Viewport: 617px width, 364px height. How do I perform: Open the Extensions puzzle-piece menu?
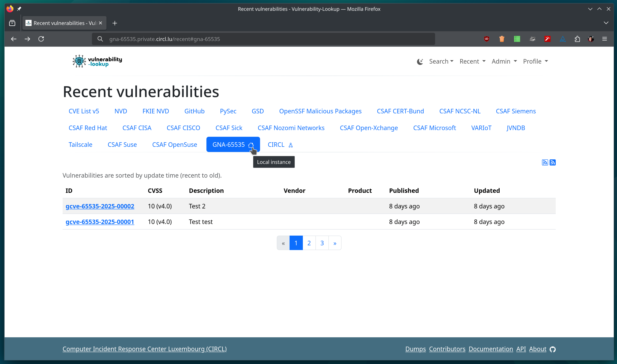pos(577,39)
